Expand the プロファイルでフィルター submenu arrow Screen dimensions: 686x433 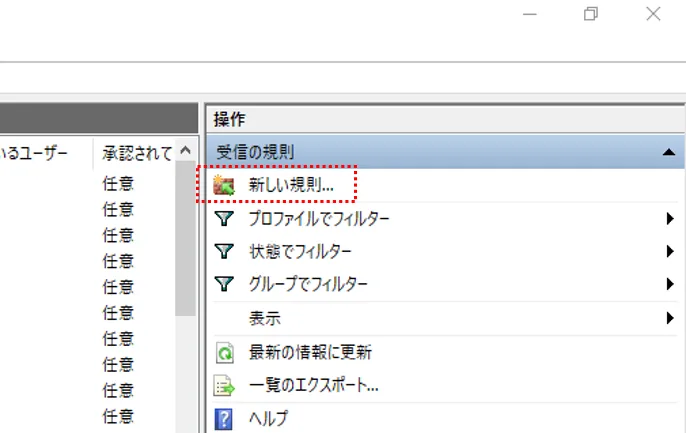[x=669, y=218]
